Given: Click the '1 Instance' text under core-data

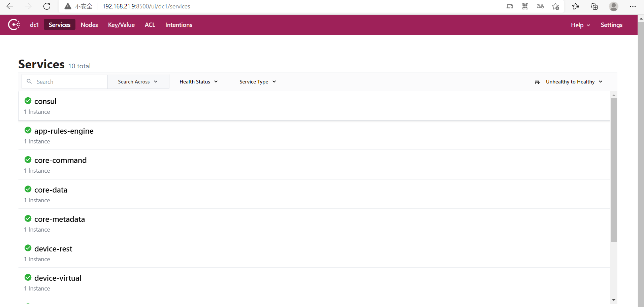Looking at the screenshot, I should tap(37, 200).
